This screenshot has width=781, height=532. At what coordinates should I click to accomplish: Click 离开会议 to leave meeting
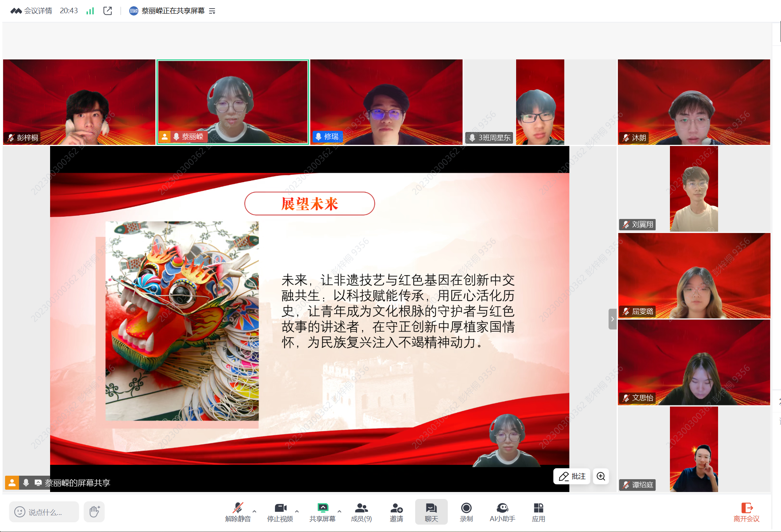pos(746,512)
